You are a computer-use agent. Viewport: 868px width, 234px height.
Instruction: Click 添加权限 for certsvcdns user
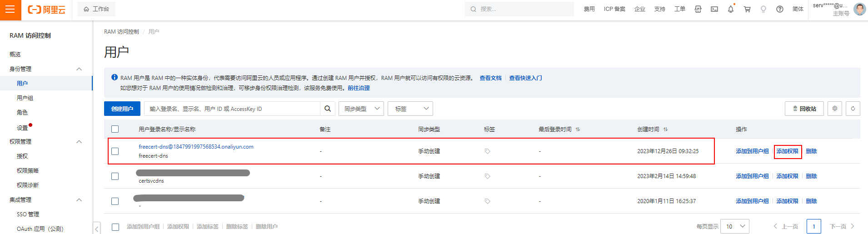[787, 176]
